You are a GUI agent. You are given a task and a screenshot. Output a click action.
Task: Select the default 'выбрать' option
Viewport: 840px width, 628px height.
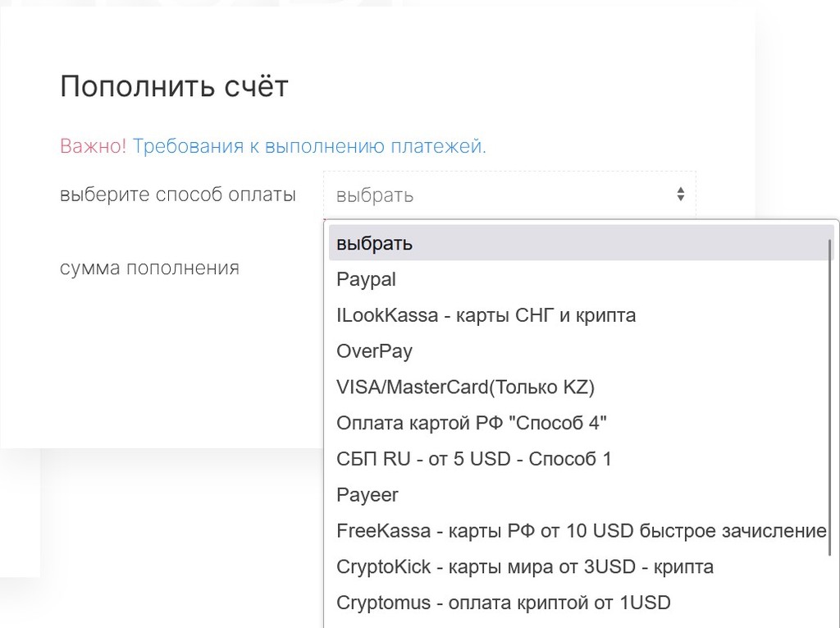pyautogui.click(x=374, y=244)
